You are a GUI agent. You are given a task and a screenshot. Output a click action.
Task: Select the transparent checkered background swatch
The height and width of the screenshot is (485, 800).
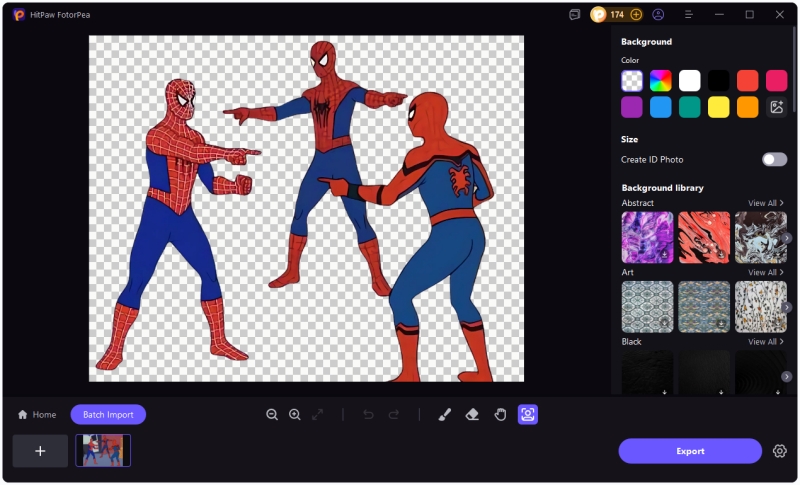coord(632,81)
